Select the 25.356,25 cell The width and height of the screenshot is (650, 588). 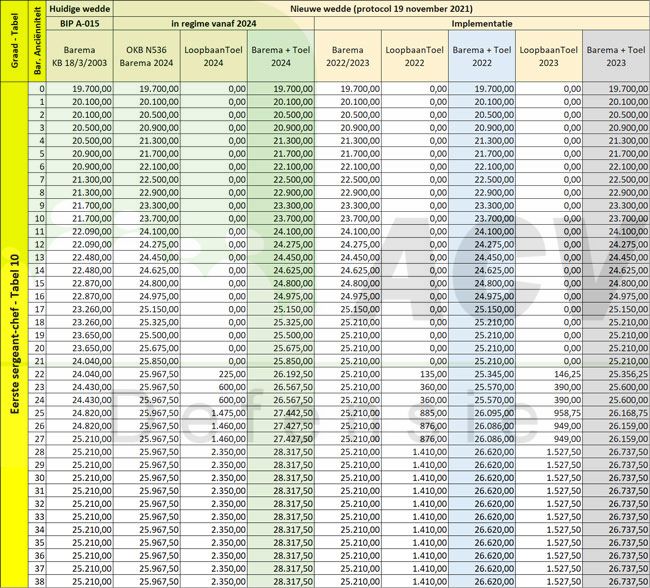(616, 374)
